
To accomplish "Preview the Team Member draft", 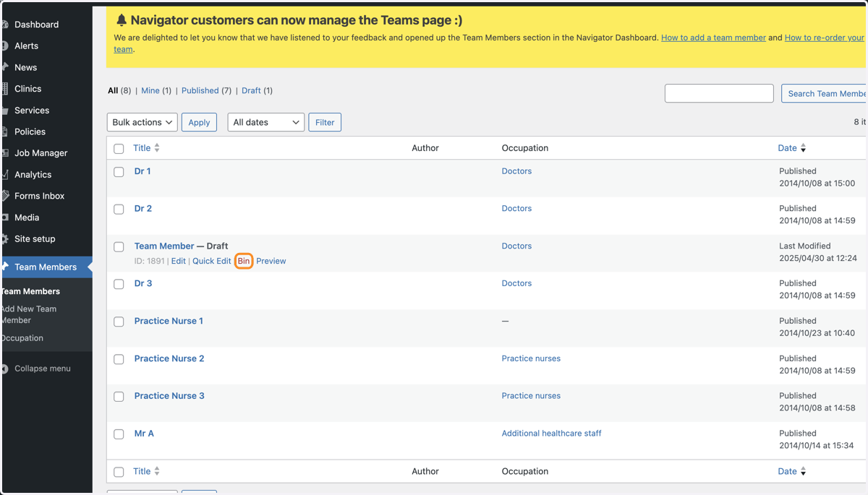I will pyautogui.click(x=271, y=261).
